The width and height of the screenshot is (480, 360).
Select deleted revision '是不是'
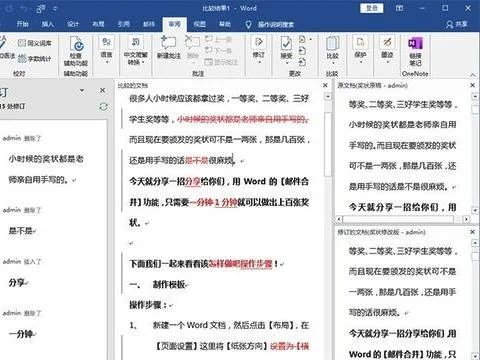point(20,231)
